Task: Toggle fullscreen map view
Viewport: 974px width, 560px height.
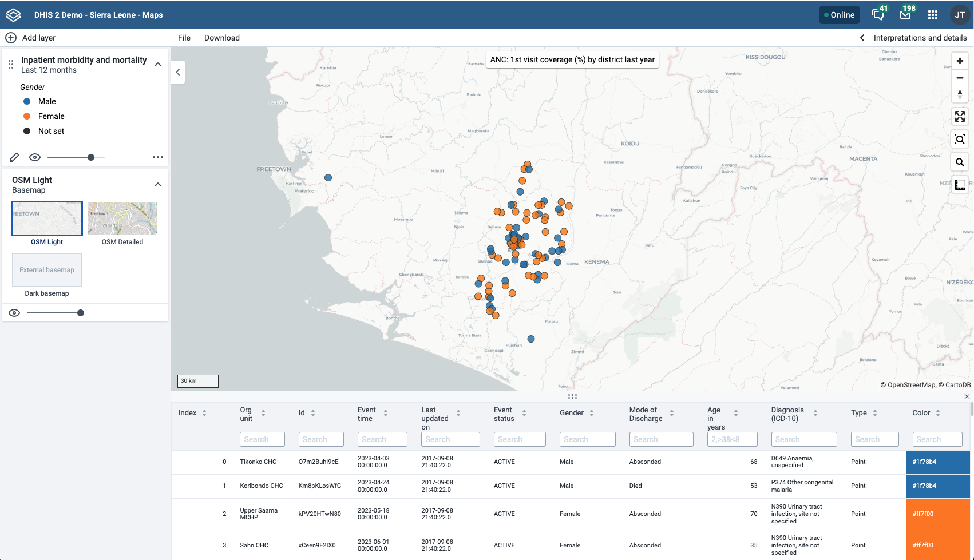Action: click(960, 117)
